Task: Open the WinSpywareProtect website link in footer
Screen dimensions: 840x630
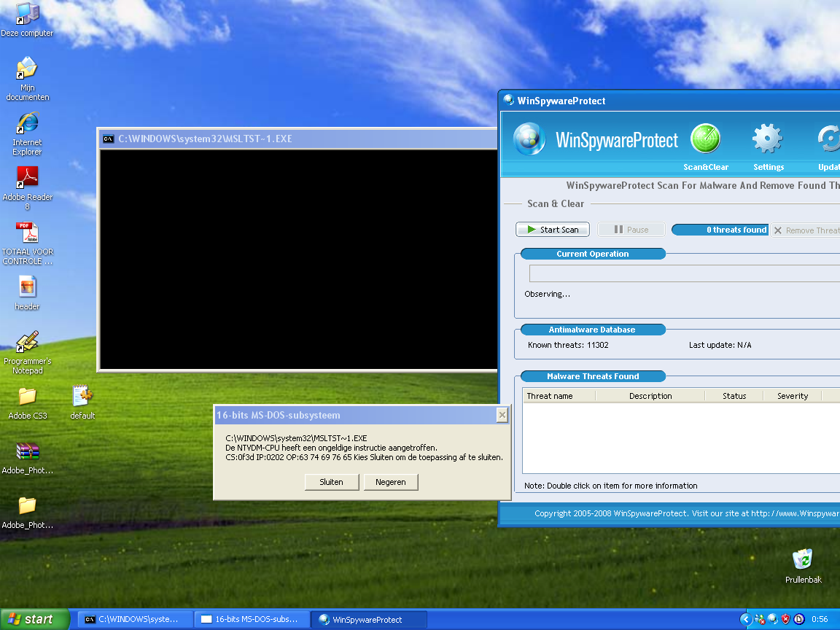Action: (x=795, y=513)
